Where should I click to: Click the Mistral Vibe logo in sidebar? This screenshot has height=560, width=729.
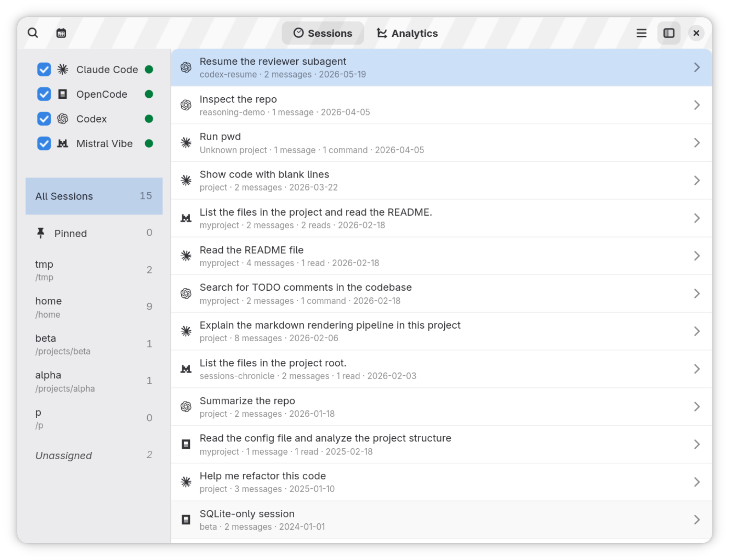[63, 144]
